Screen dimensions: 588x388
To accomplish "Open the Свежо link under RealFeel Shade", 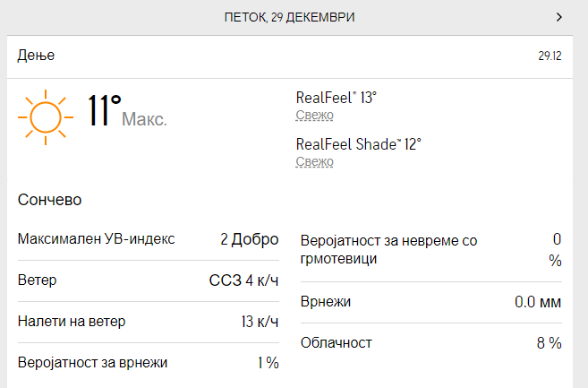I will [314, 161].
